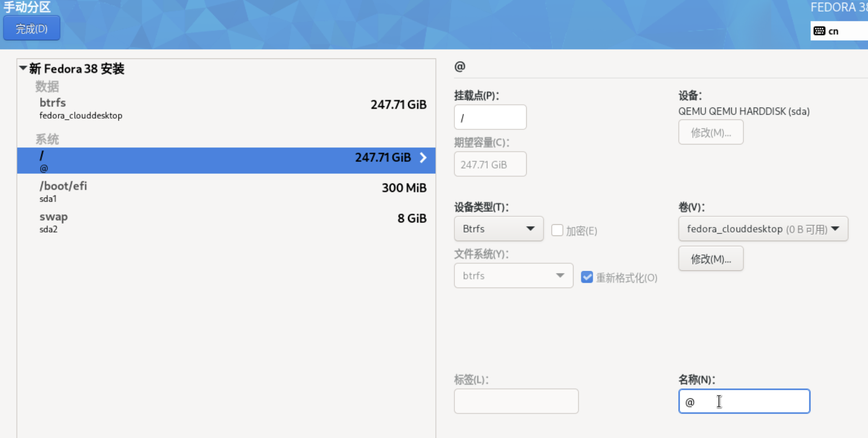Image resolution: width=868 pixels, height=438 pixels.
Task: Click the volume 修改(M)... button under 卷
Action: click(711, 259)
